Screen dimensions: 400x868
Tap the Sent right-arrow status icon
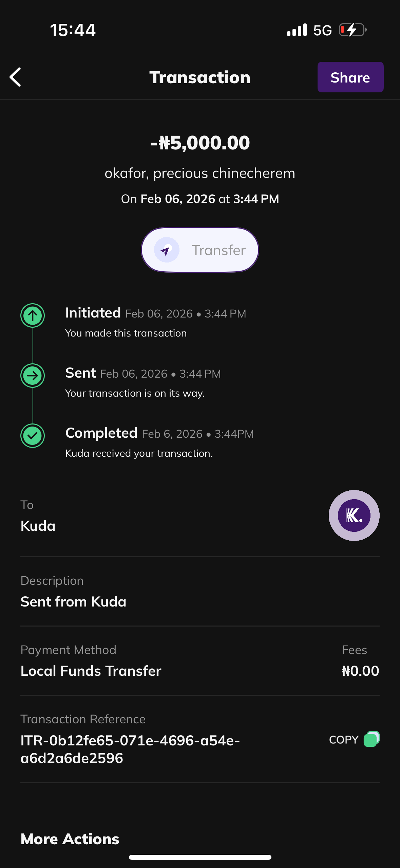click(33, 376)
